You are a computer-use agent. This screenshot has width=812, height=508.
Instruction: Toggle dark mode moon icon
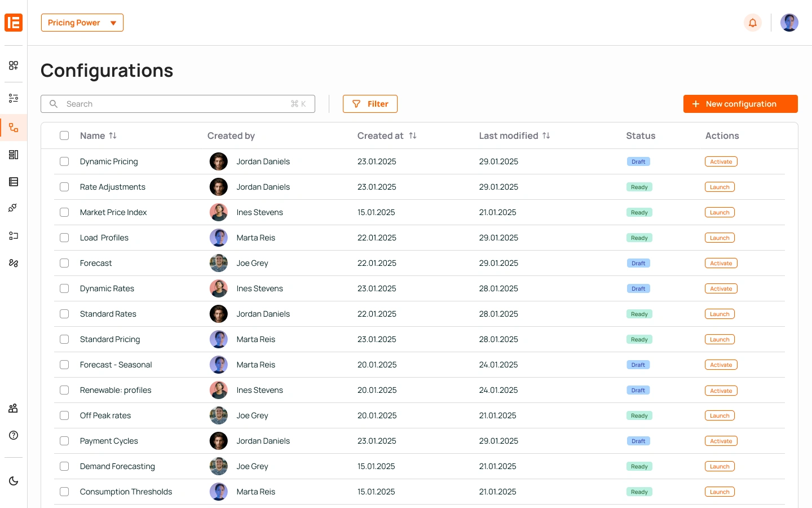[14, 481]
